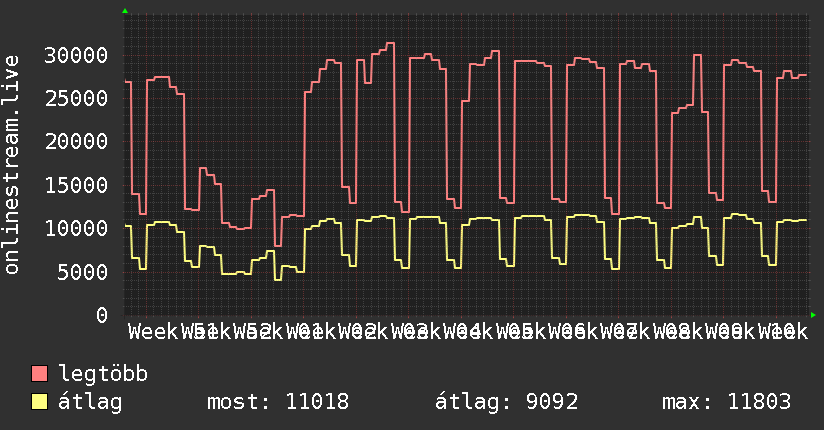Click the 30000 y-axis tick label
Image resolution: width=824 pixels, height=430 pixels.
(x=76, y=55)
